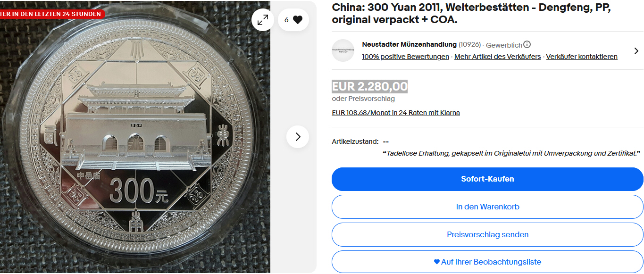The height and width of the screenshot is (274, 644).
Task: Click the China 300 Yuan 2011 listing title
Action: click(471, 14)
